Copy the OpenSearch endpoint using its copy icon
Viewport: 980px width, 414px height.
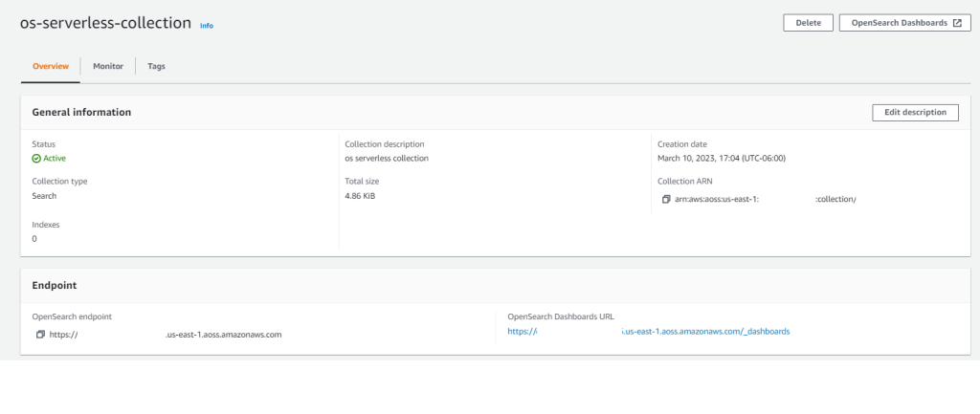[x=40, y=335]
